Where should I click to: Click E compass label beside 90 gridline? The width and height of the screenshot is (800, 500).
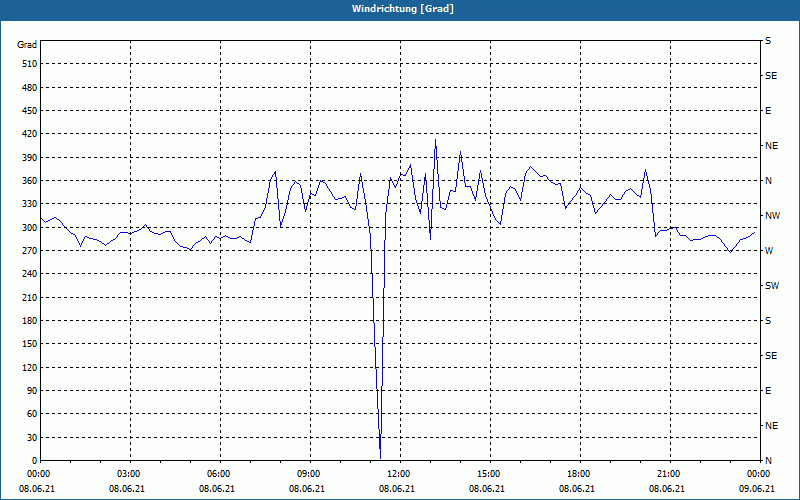coord(768,391)
